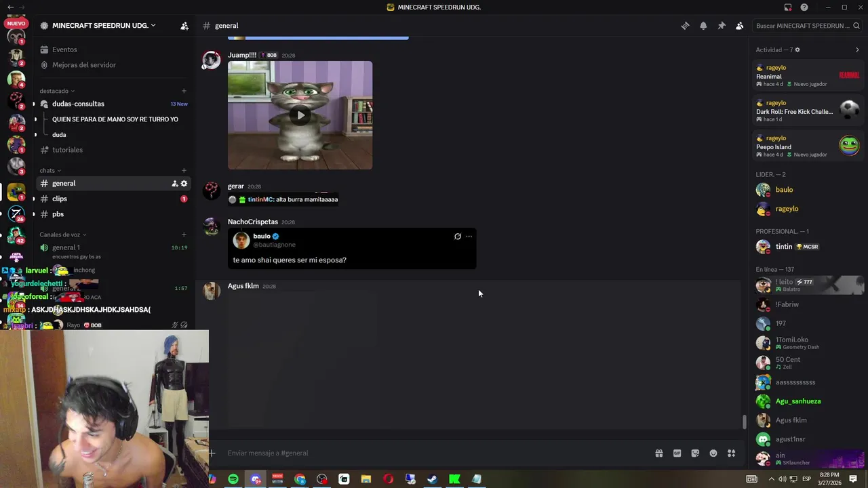
Task: Open Spotify from the taskbar
Action: click(x=233, y=479)
